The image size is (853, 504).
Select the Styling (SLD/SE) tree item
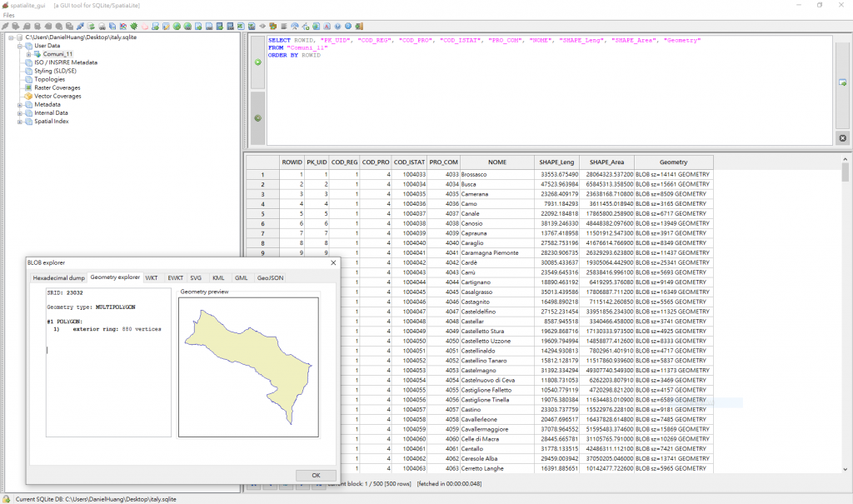click(56, 71)
